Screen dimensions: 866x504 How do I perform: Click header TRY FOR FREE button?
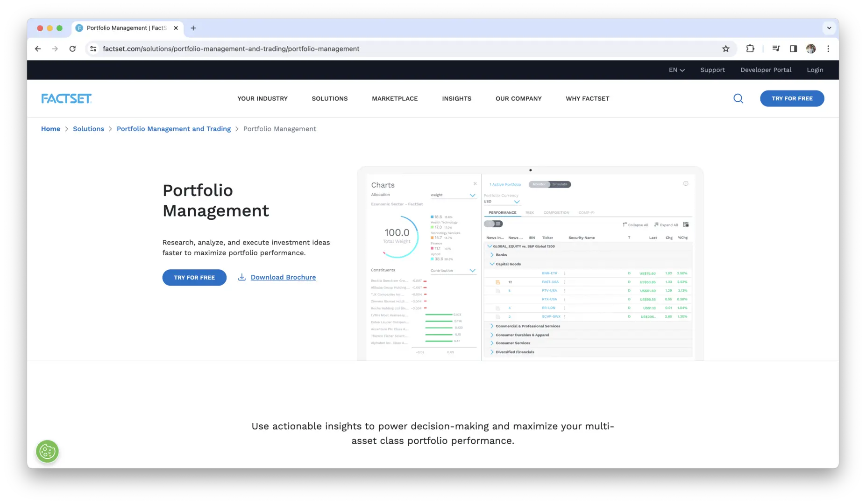pyautogui.click(x=792, y=98)
